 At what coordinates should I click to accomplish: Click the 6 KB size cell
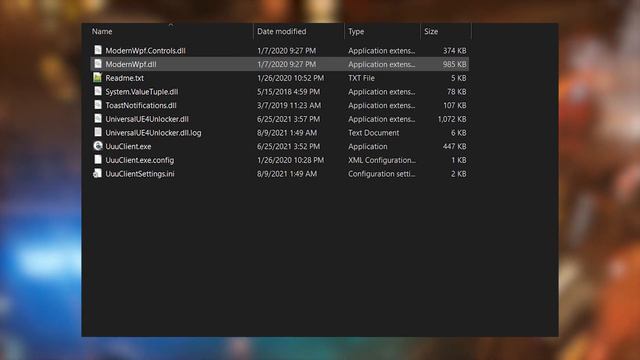(x=459, y=133)
